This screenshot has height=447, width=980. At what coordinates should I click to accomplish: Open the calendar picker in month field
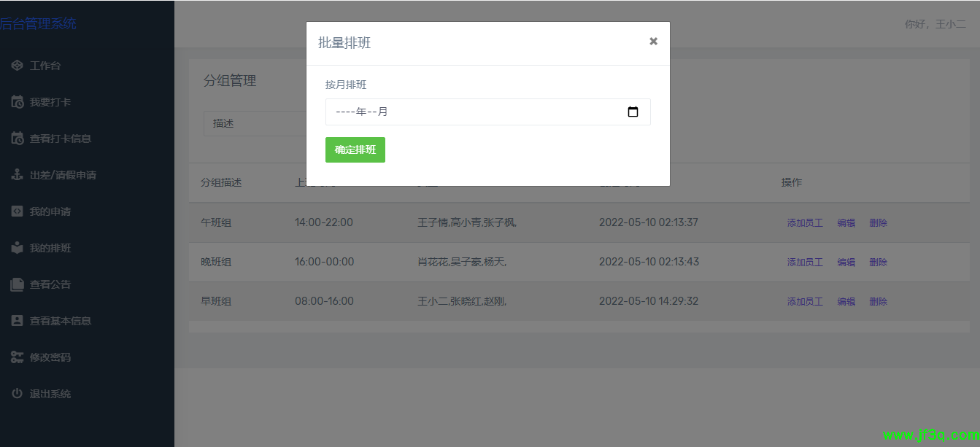633,112
